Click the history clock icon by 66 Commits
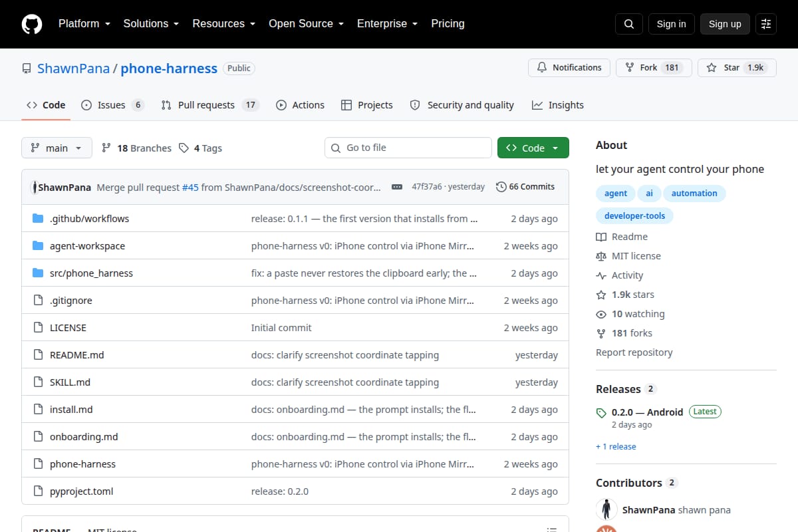Image resolution: width=798 pixels, height=532 pixels. click(x=501, y=187)
